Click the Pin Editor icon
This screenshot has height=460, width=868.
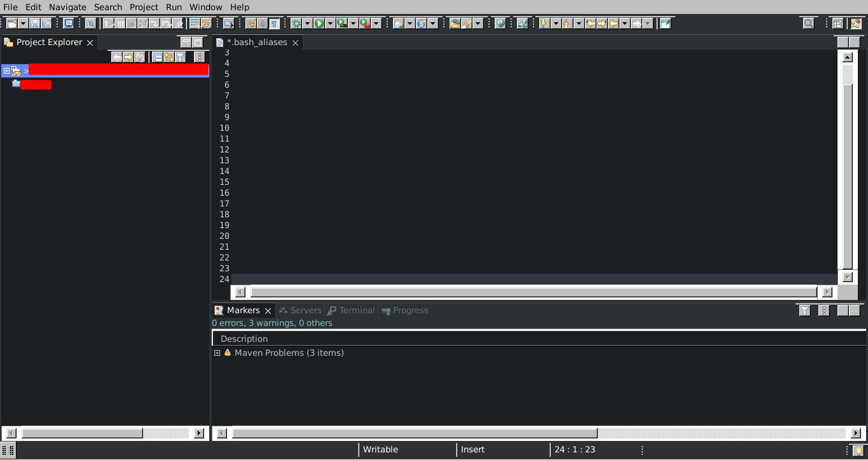click(665, 24)
